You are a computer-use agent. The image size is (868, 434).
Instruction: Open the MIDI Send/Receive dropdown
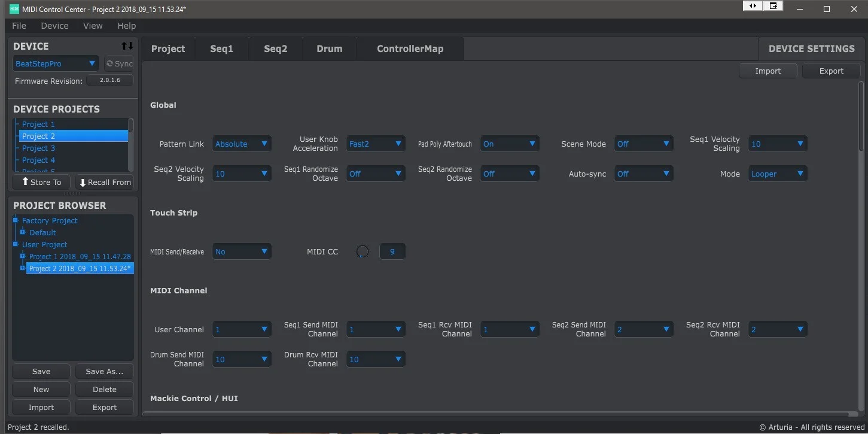click(x=242, y=251)
